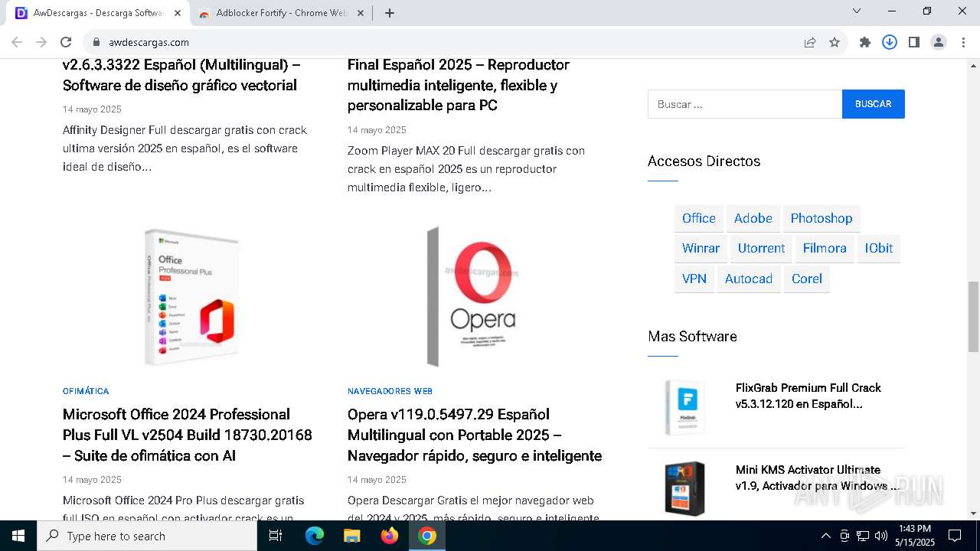The image size is (980, 551).
Task: Open the Photoshop shortcut tag
Action: [821, 218]
